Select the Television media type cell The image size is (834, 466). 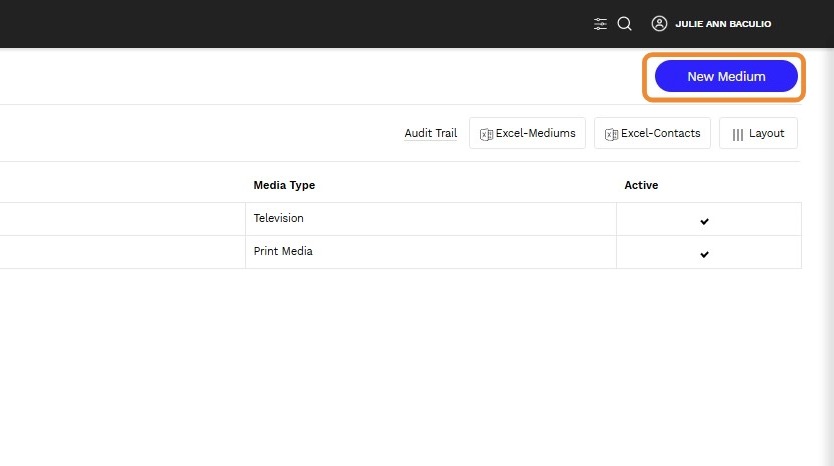[x=279, y=218]
